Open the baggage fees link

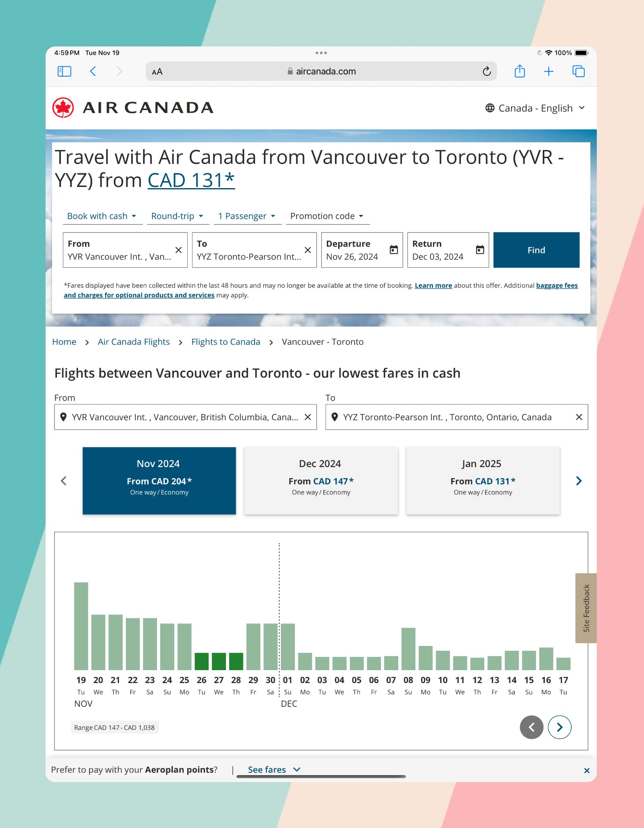556,285
